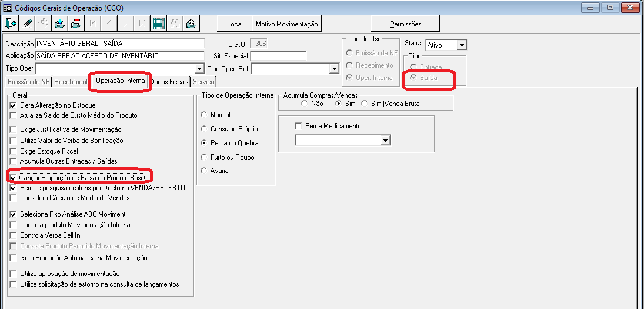Click the previous record navigation icon

[x=109, y=24]
